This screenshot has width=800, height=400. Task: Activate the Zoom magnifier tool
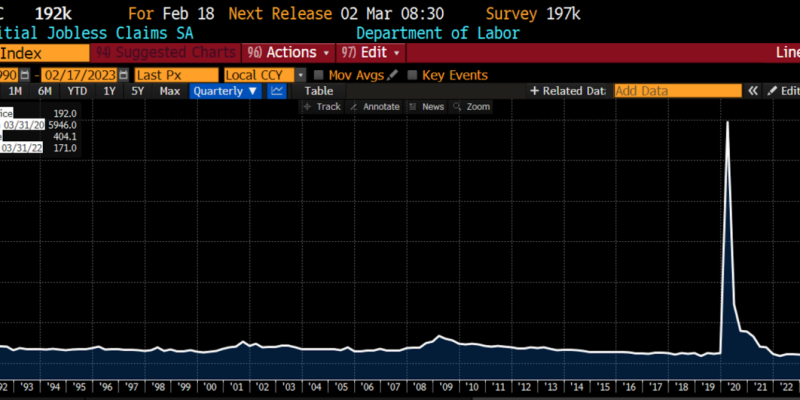point(472,107)
